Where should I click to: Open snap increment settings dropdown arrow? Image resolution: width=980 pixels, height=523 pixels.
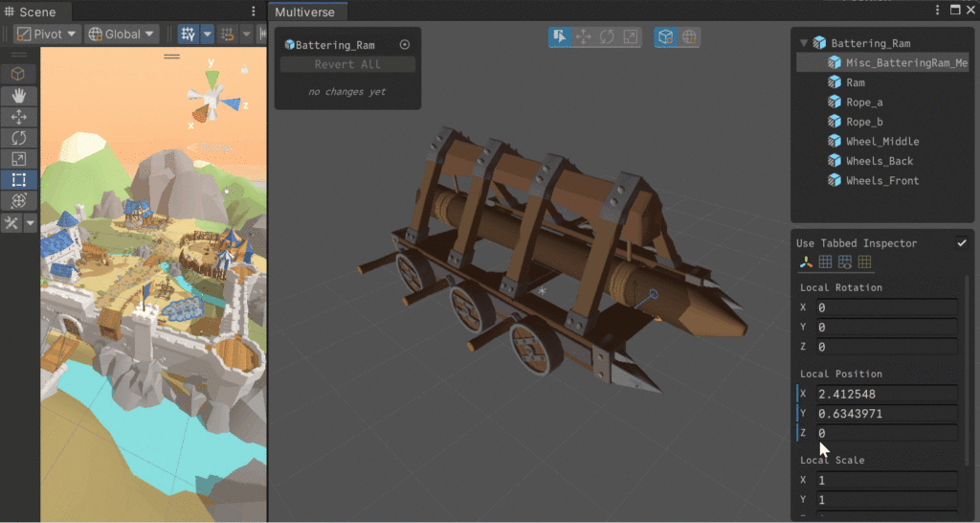247,34
